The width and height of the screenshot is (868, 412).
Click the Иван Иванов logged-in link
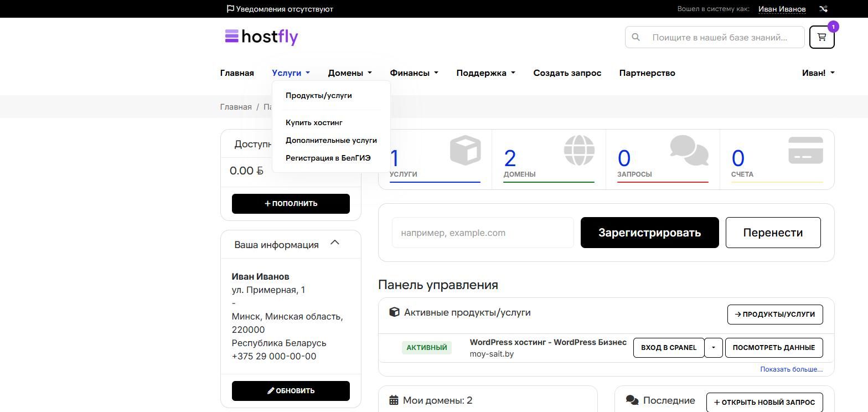[782, 9]
